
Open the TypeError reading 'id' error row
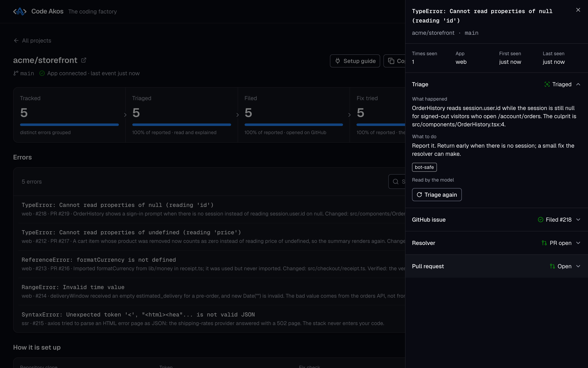(x=212, y=209)
